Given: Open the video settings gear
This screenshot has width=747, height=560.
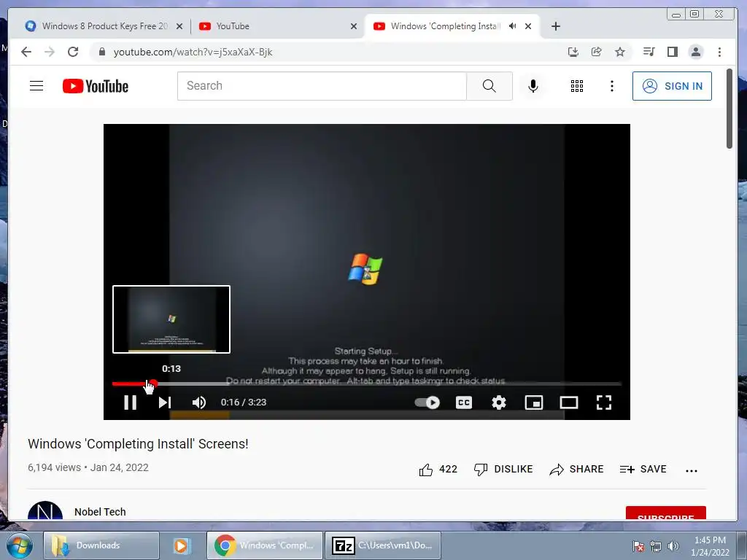Looking at the screenshot, I should click(499, 402).
